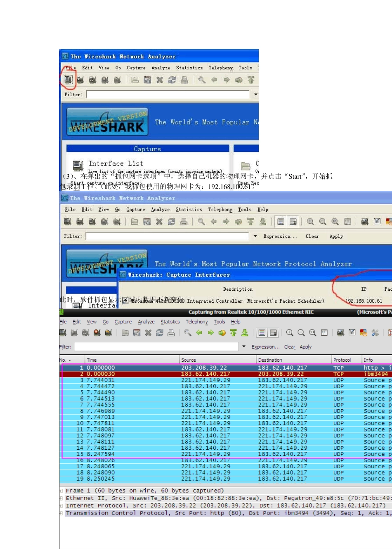Stop the running capture in Capturing from Realtek window
392x555 pixels.
coord(97,333)
